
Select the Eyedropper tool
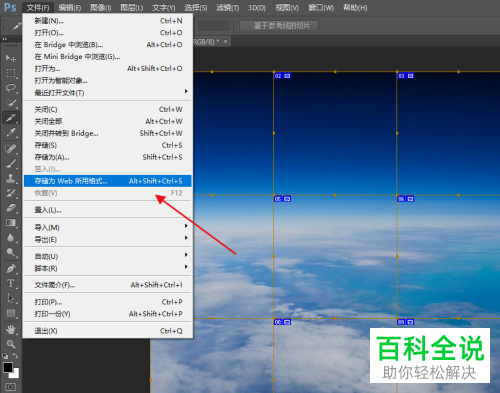pos(11,133)
